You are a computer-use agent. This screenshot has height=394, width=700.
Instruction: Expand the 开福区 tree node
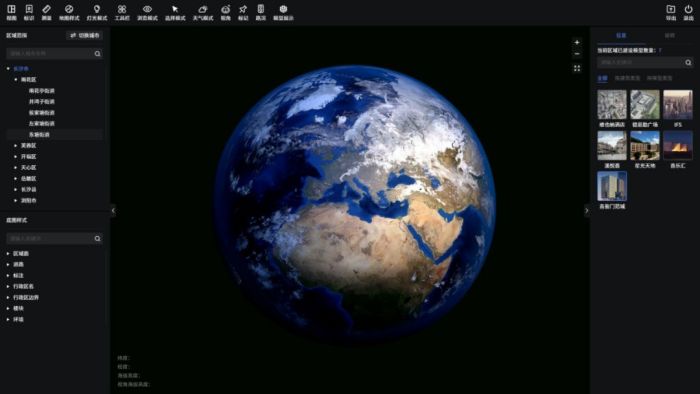pos(15,157)
